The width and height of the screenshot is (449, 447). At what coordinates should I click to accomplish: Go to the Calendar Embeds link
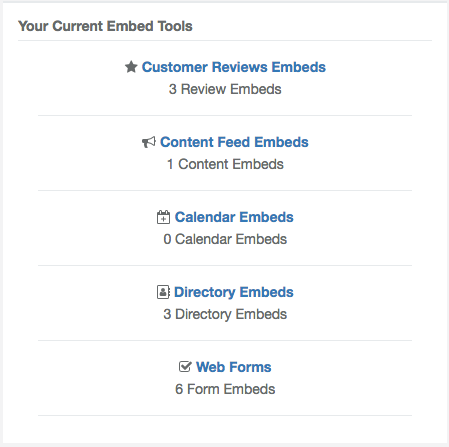(x=234, y=217)
